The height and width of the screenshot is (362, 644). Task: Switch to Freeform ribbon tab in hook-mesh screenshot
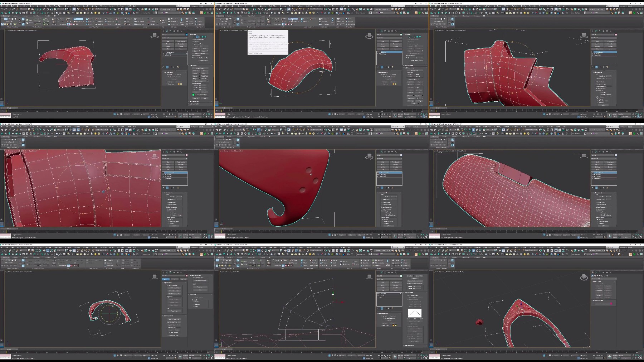pyautogui.click(x=15, y=16)
